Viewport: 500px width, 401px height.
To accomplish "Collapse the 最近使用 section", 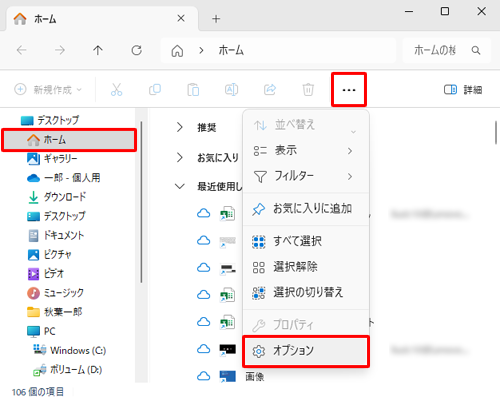I will (x=180, y=186).
